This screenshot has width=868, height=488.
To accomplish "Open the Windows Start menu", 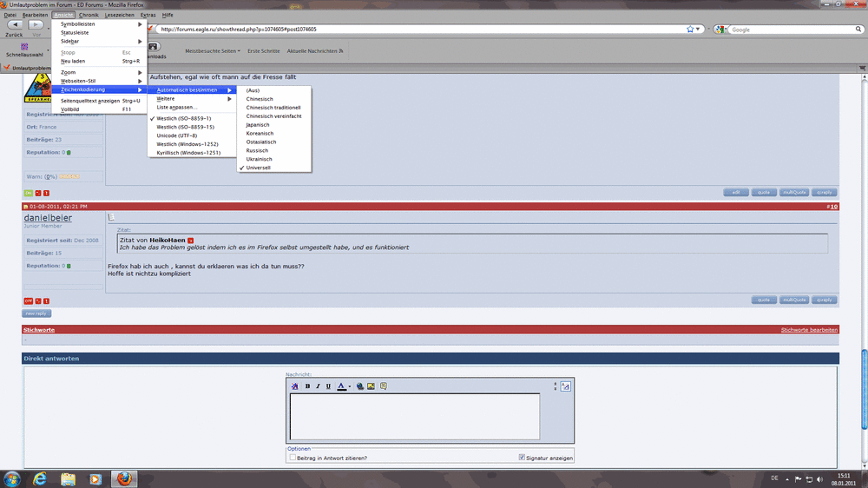I will [11, 479].
